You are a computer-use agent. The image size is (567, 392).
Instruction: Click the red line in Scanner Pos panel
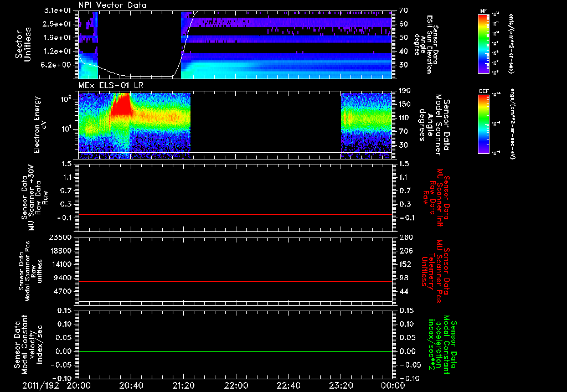pyautogui.click(x=235, y=281)
